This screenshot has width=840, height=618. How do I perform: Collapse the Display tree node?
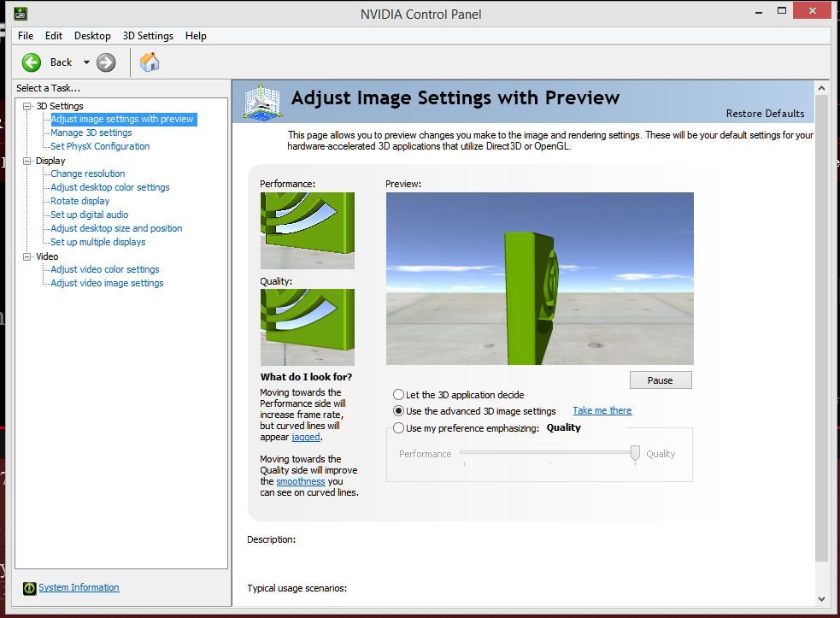[26, 161]
